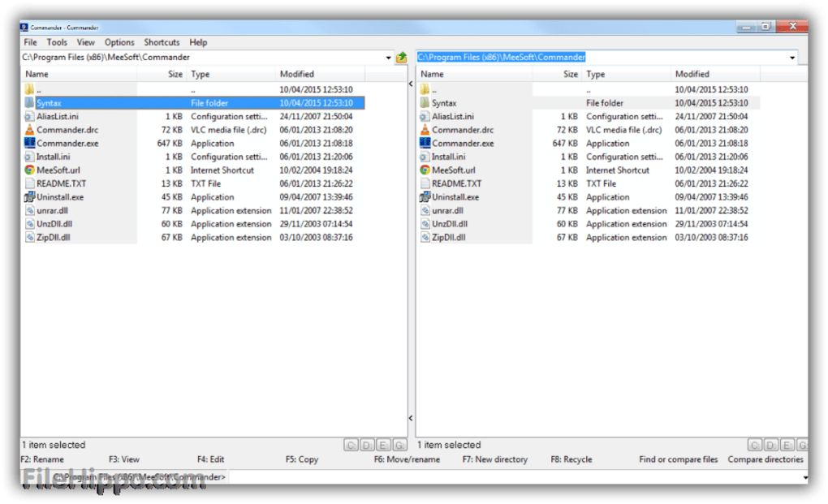The height and width of the screenshot is (504, 828).
Task: Click the Commander.exe icon in left panel
Action: [x=29, y=143]
